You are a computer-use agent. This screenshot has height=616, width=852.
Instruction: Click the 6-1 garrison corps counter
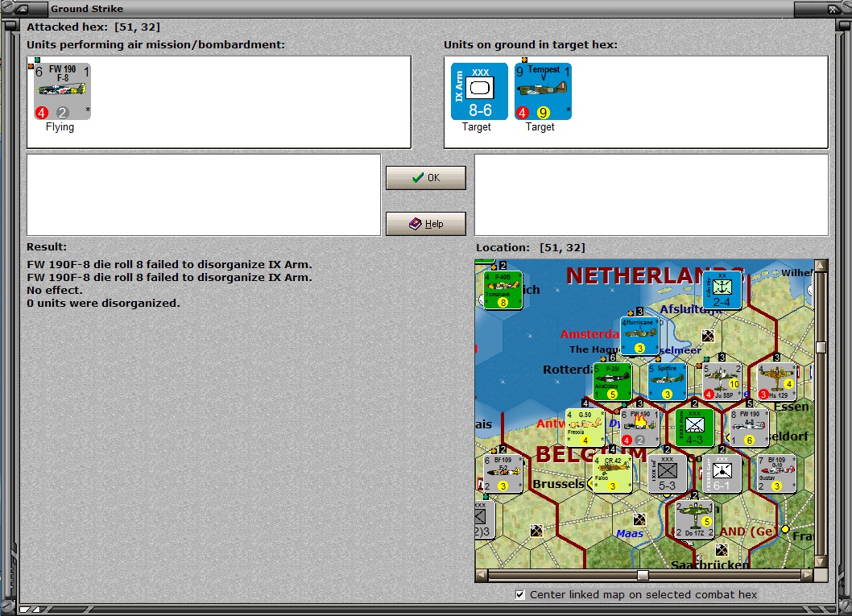722,473
